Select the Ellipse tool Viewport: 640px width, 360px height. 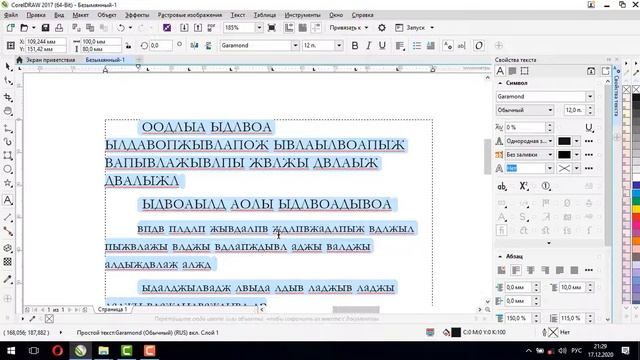click(8, 169)
